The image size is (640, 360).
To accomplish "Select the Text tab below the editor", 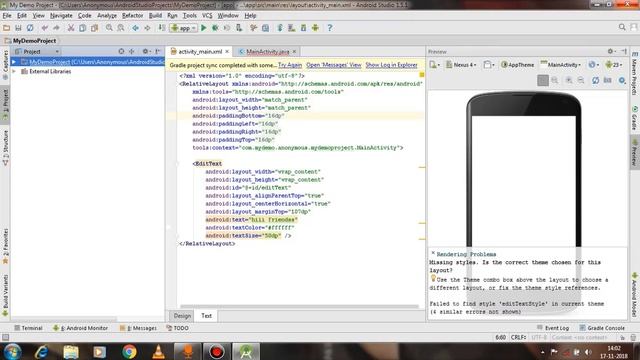I will [x=207, y=316].
